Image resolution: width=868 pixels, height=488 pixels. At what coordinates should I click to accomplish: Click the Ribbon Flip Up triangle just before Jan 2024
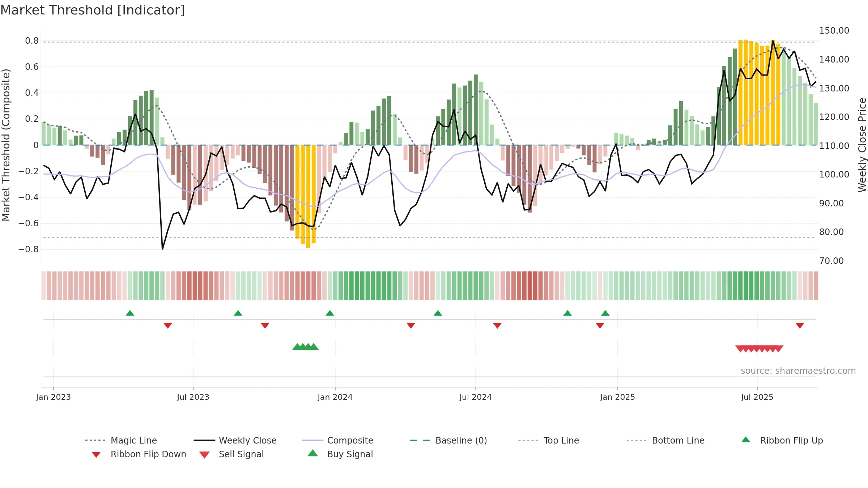[330, 313]
